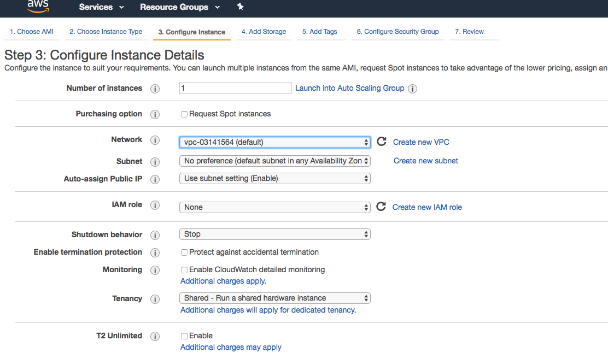Expand the Services menu

tap(101, 7)
